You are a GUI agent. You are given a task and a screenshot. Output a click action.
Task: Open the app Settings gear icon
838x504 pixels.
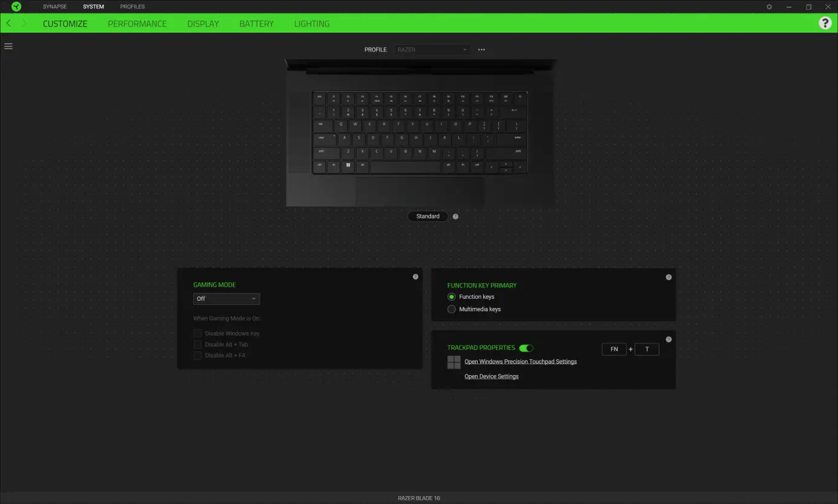(x=768, y=7)
